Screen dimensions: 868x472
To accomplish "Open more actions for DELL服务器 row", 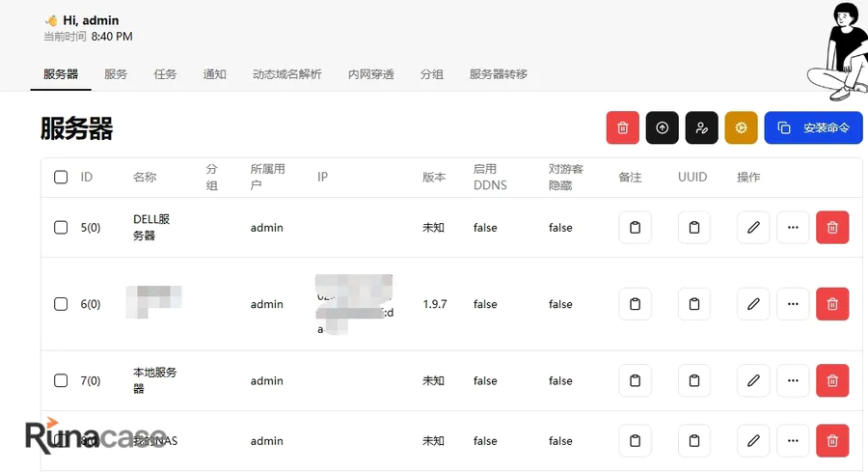I will pos(793,227).
